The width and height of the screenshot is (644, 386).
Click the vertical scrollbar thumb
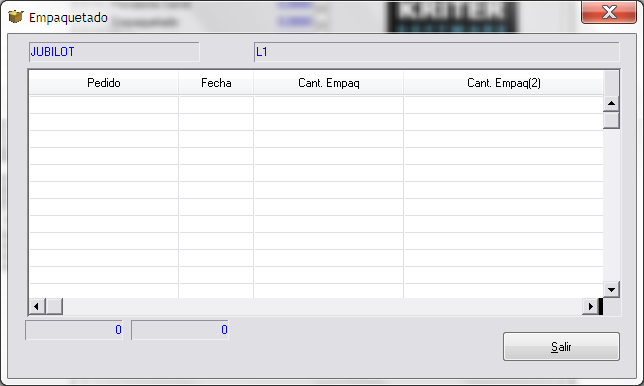(x=611, y=120)
